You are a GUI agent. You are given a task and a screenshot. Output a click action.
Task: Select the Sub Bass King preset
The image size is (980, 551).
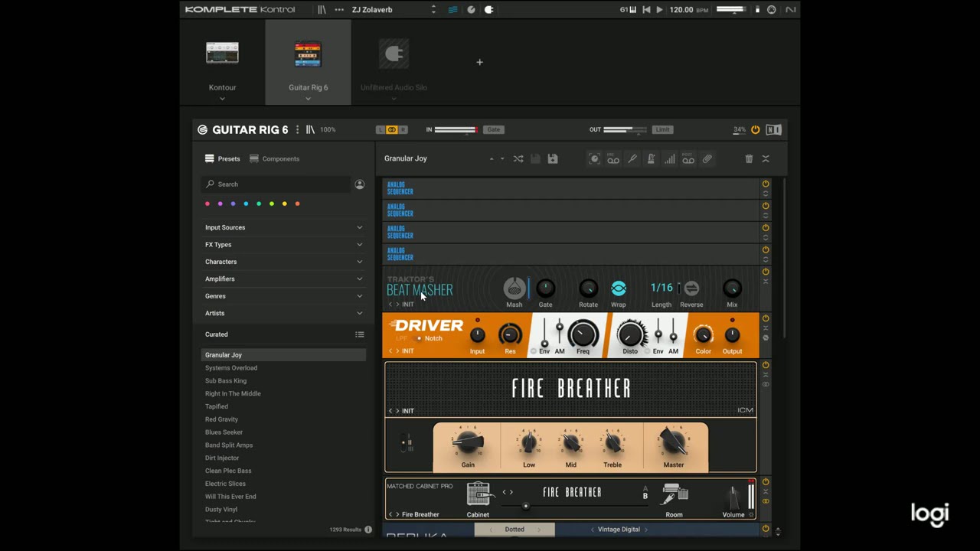226,380
